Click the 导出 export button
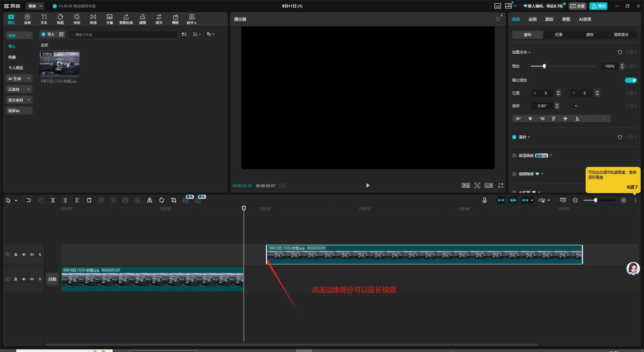 pyautogui.click(x=598, y=6)
